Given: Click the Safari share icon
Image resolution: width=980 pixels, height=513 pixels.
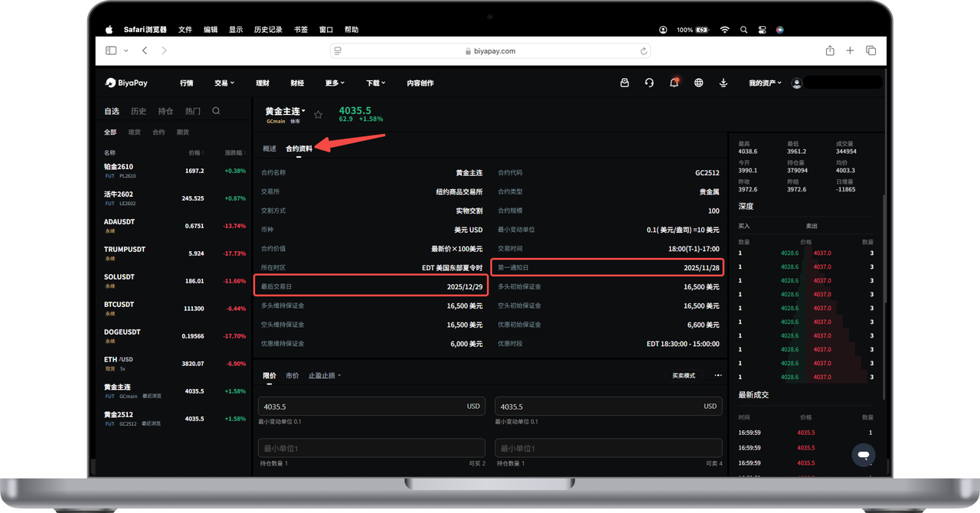Looking at the screenshot, I should point(830,51).
